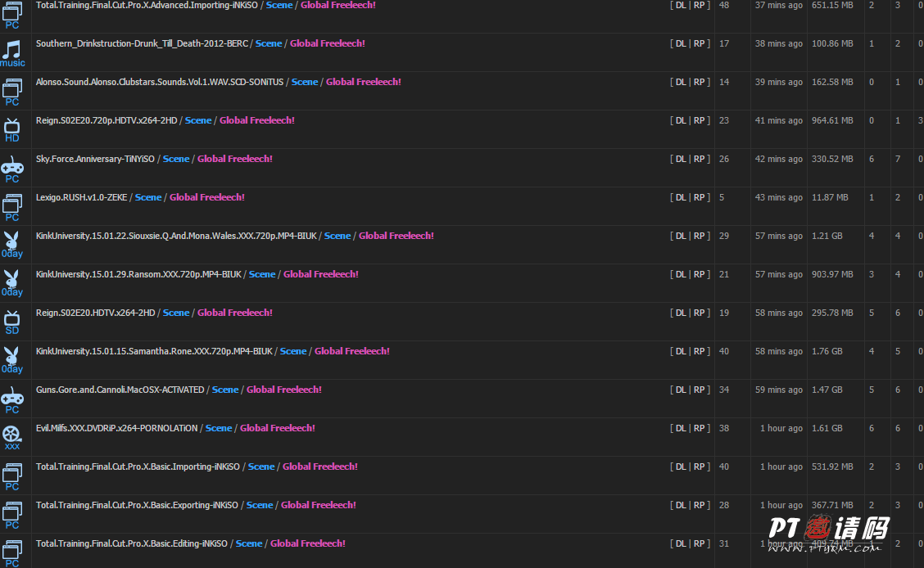The width and height of the screenshot is (924, 568).
Task: Click the Reign.S02E20.HDTV.x264-2HD title
Action: coord(96,313)
